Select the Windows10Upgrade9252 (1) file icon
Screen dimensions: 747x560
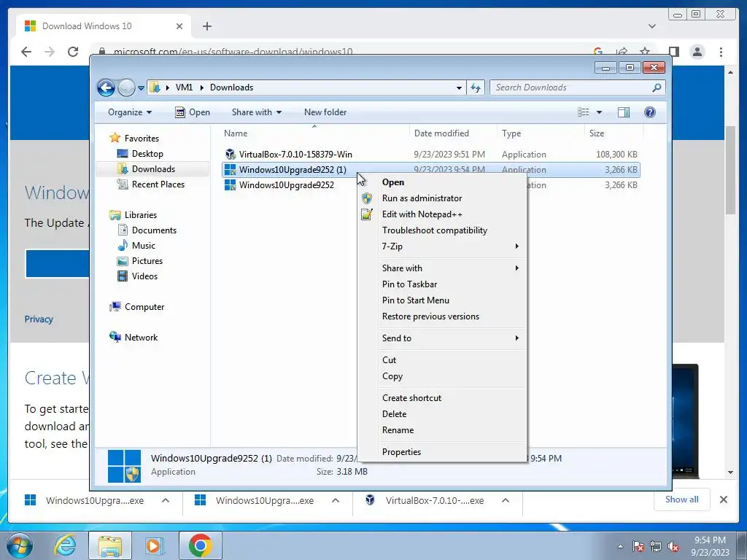point(230,169)
